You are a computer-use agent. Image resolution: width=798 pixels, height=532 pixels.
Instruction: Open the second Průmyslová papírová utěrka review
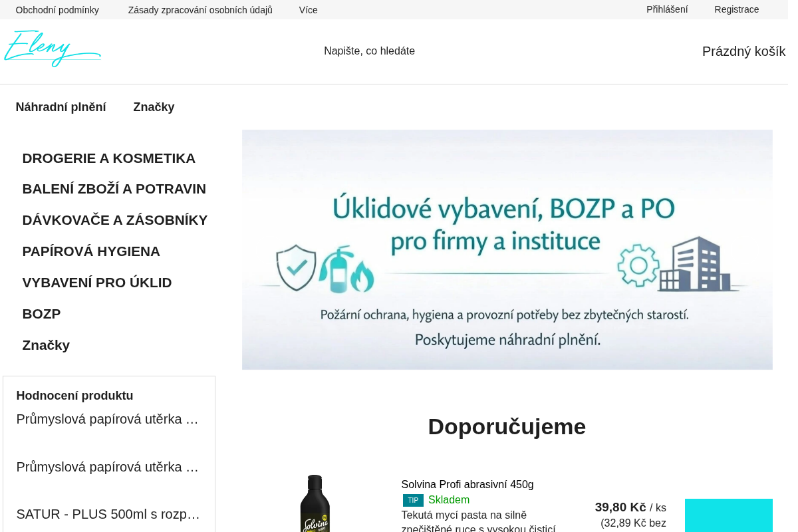[x=108, y=467]
